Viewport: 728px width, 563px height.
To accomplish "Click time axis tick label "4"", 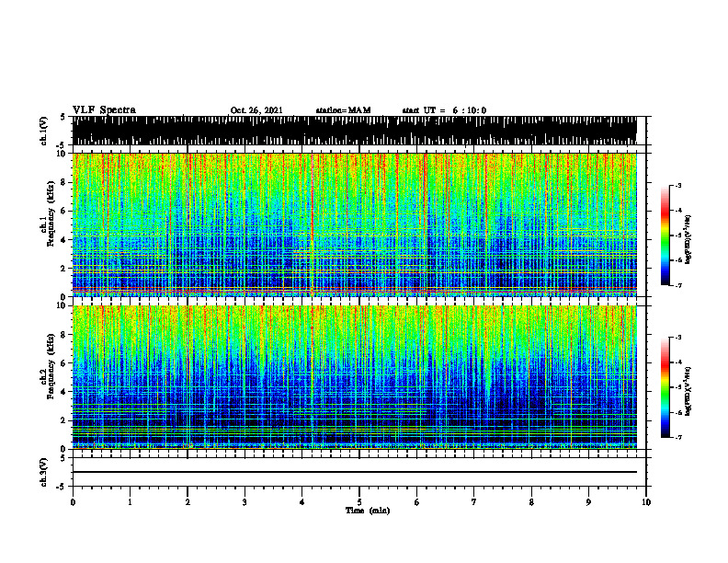I will (x=301, y=502).
